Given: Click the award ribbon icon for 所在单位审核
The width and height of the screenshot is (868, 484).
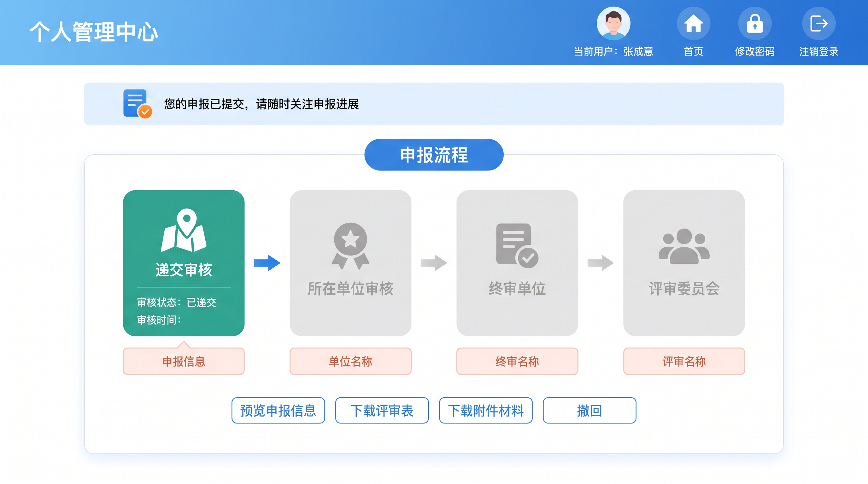Looking at the screenshot, I should point(350,246).
